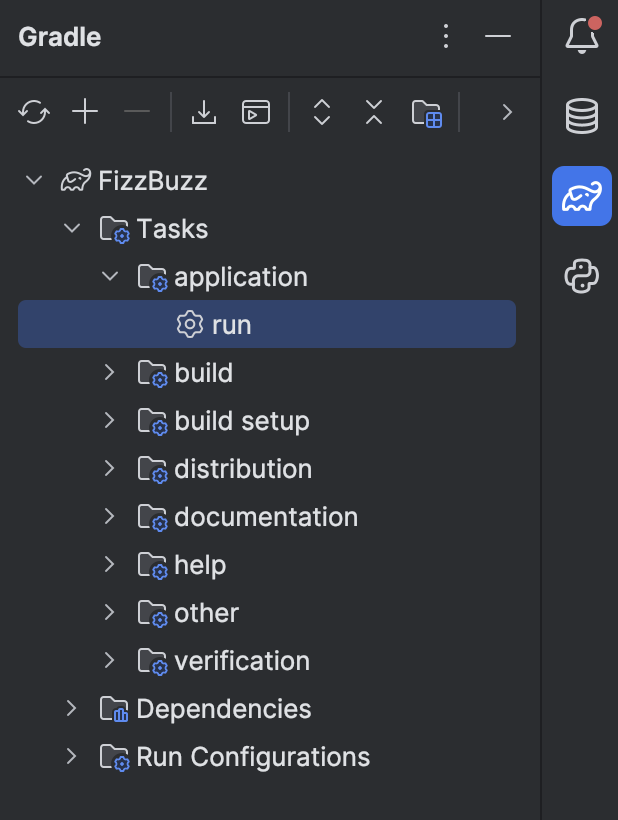Toggle grouping of Gradle tasks by module
618x820 pixels.
click(x=427, y=113)
